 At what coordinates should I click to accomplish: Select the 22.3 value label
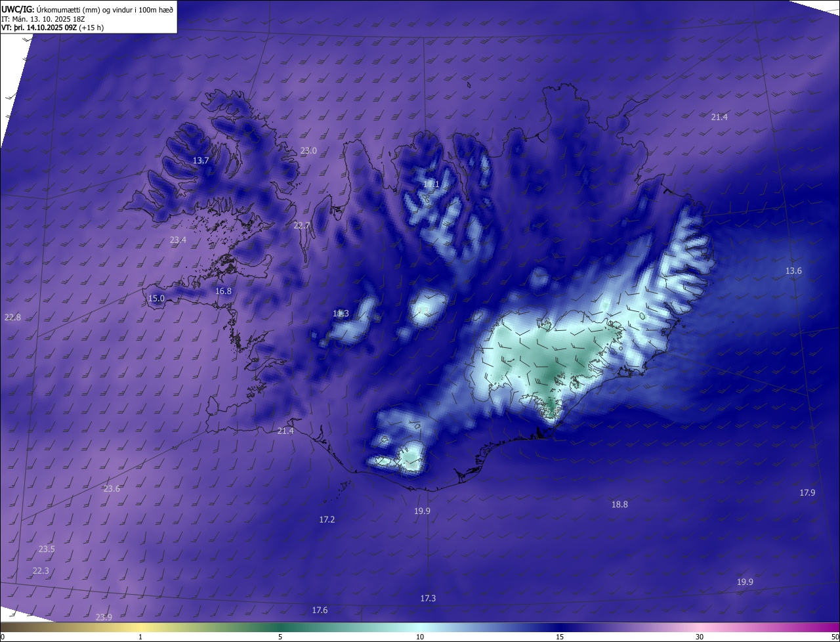(41, 571)
